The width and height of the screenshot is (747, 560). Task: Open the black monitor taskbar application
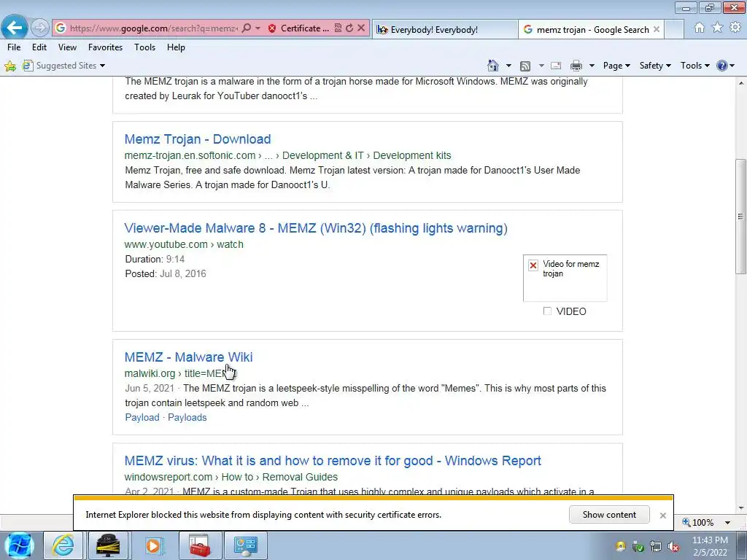pyautogui.click(x=108, y=545)
